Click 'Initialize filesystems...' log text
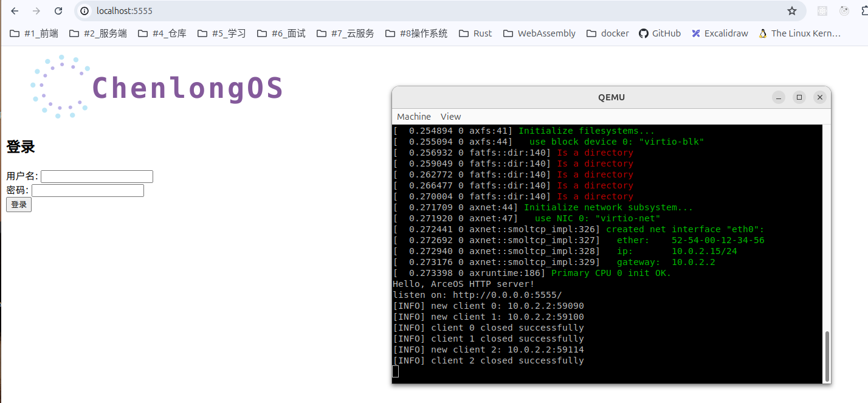 coord(587,131)
